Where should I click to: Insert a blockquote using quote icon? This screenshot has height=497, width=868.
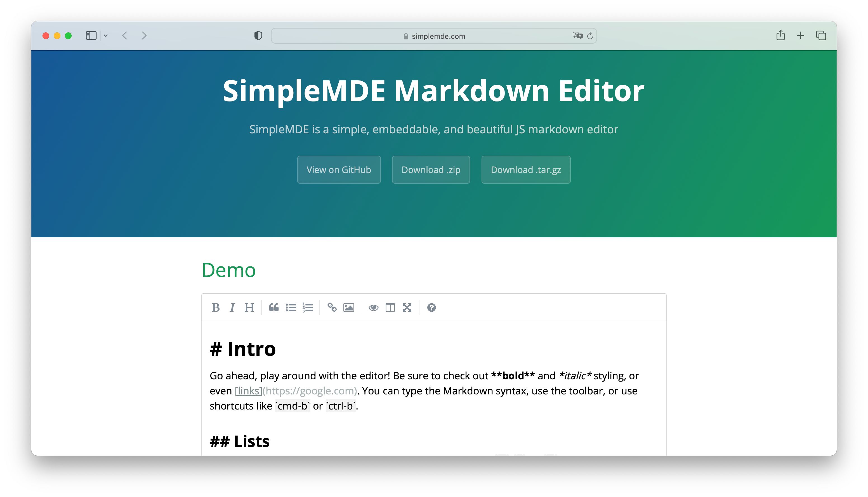click(273, 307)
